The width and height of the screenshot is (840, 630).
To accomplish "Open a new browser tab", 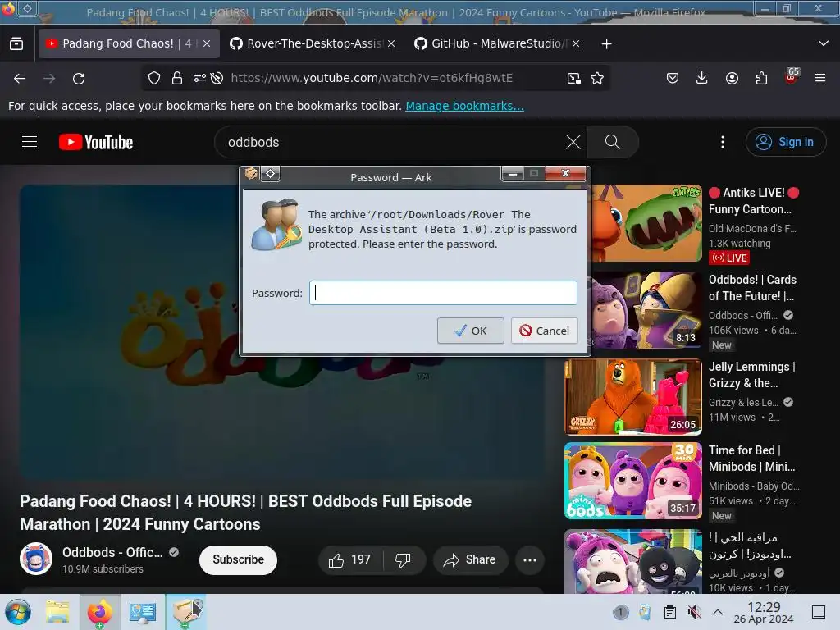I will (x=606, y=44).
